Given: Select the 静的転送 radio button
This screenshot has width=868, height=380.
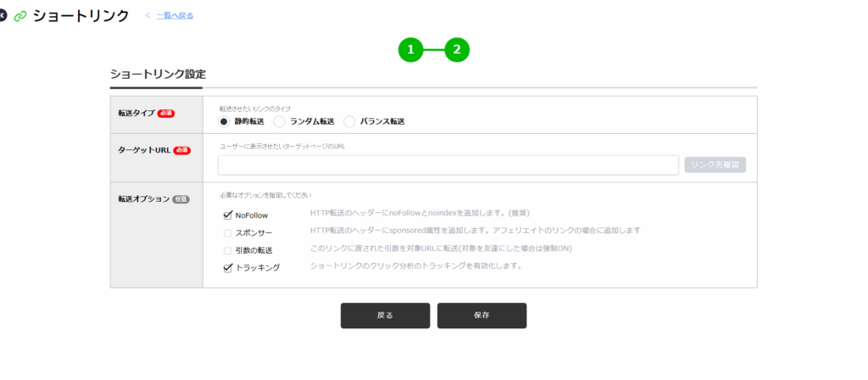Looking at the screenshot, I should pos(225,121).
